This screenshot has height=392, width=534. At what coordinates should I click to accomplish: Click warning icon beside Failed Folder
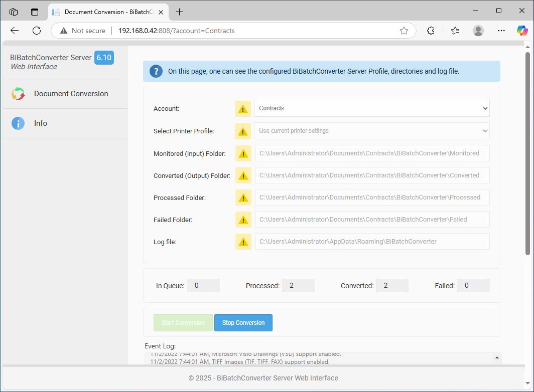tap(243, 220)
